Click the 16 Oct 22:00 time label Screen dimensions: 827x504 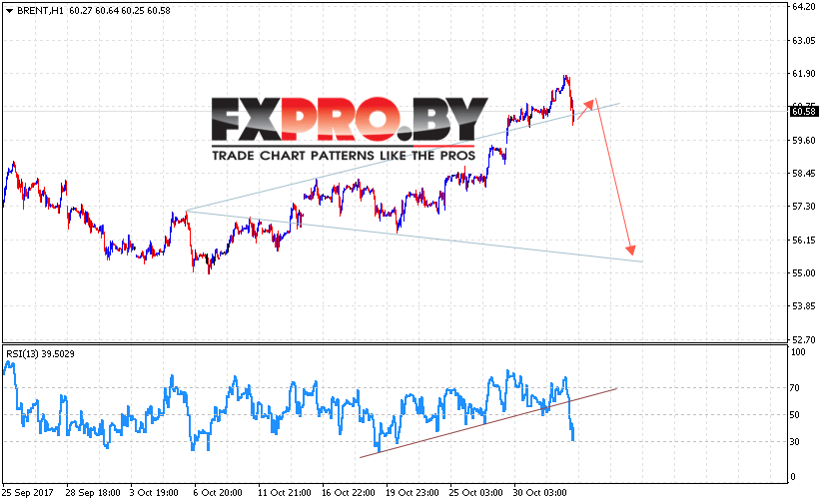tap(349, 493)
